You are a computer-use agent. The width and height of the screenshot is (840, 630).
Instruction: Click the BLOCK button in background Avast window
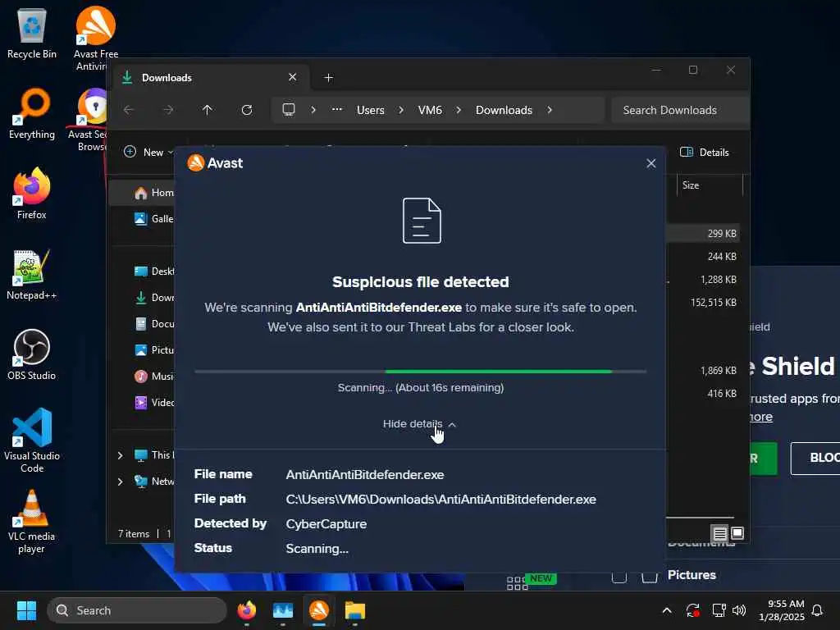click(815, 458)
